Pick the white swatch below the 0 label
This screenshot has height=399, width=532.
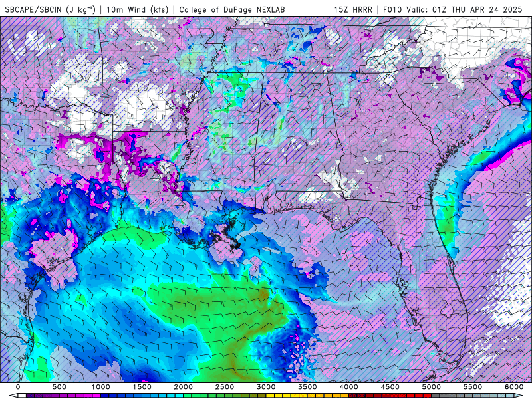tap(22, 396)
